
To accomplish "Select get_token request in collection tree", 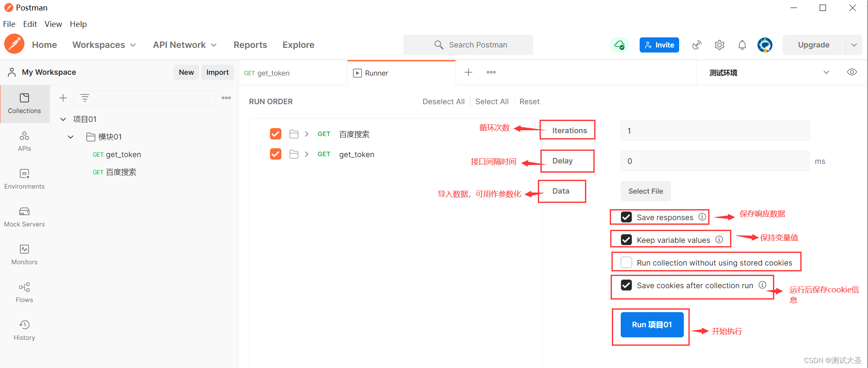I will pyautogui.click(x=117, y=155).
